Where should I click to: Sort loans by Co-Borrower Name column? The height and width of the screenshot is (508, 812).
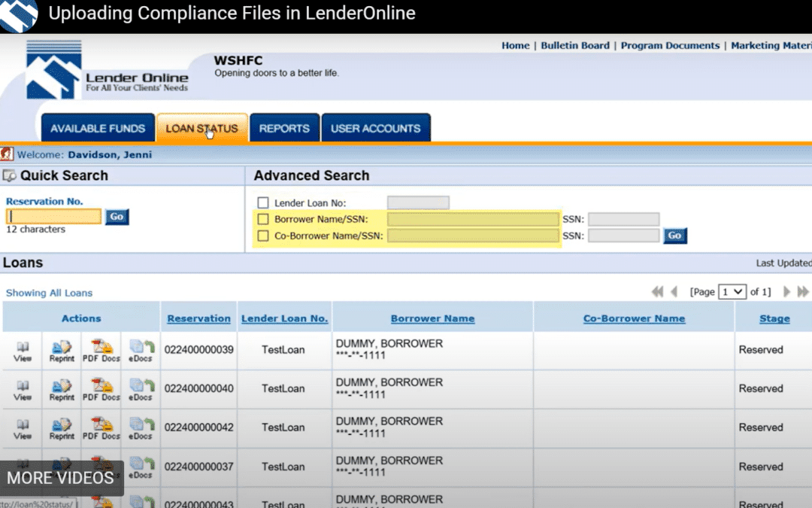click(x=634, y=319)
